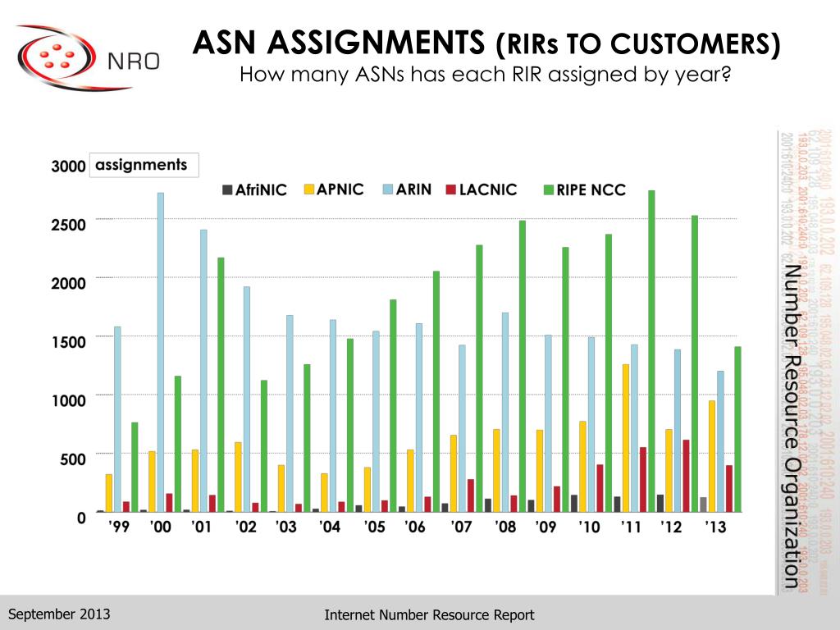Click the NRO logo emblem
840x630 pixels.
click(57, 57)
